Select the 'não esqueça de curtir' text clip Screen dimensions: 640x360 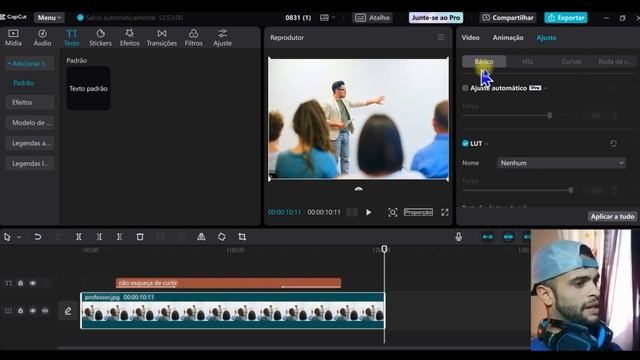228,283
